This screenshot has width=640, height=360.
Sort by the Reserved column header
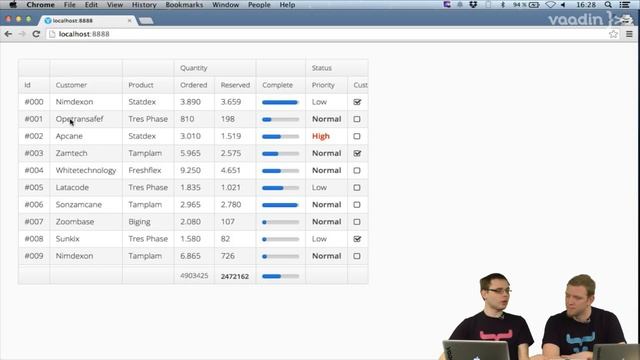(235, 85)
